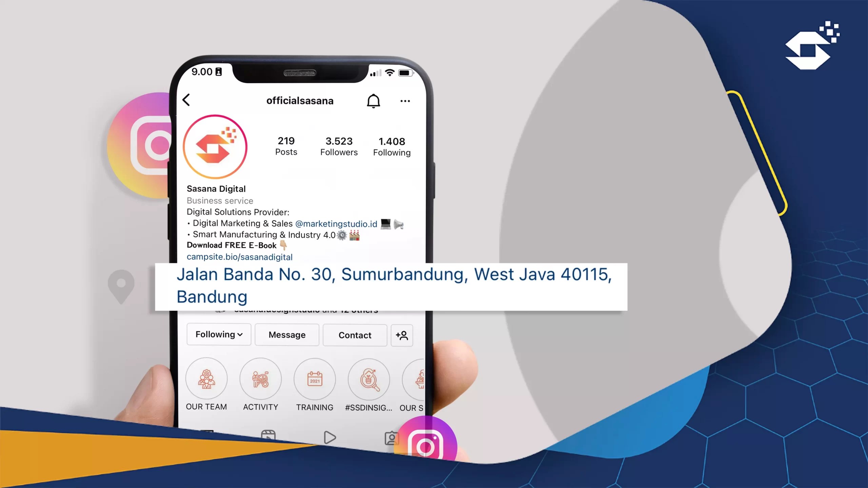
Task: Tap the camera/profile icon in bottom bar
Action: coord(392,438)
